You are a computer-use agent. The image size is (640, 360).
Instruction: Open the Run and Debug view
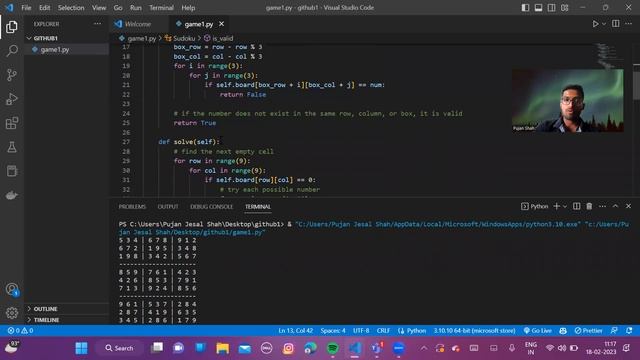[x=12, y=99]
